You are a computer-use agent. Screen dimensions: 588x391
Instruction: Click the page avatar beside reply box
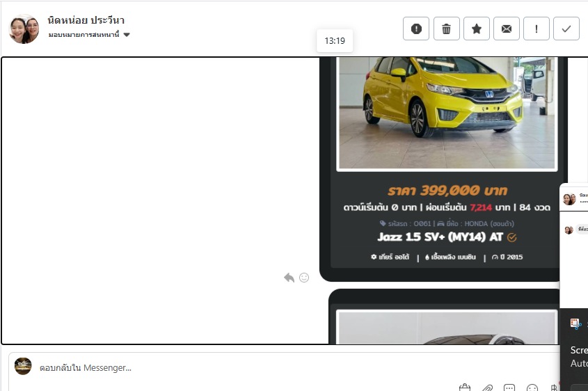(23, 366)
